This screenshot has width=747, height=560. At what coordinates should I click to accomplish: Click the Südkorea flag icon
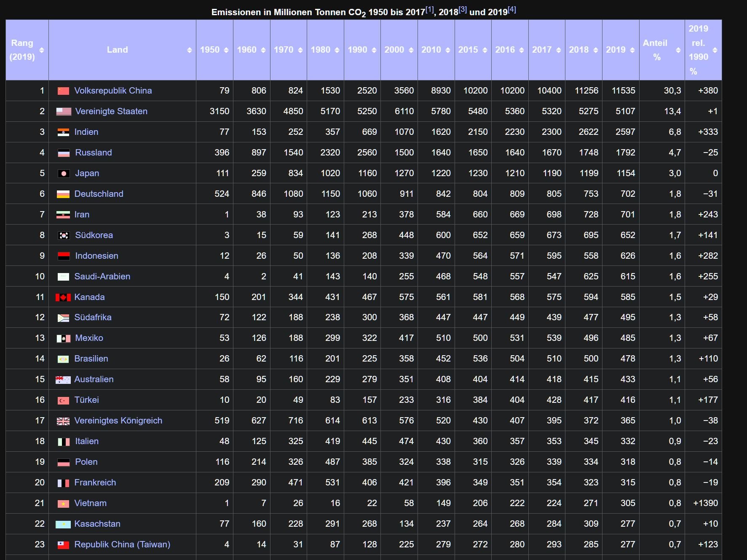64,236
